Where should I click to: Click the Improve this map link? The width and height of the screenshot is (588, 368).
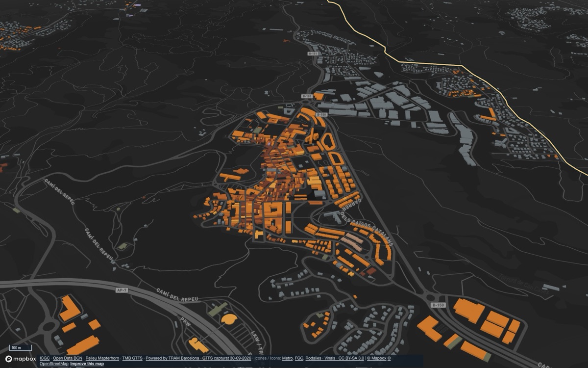(x=87, y=364)
